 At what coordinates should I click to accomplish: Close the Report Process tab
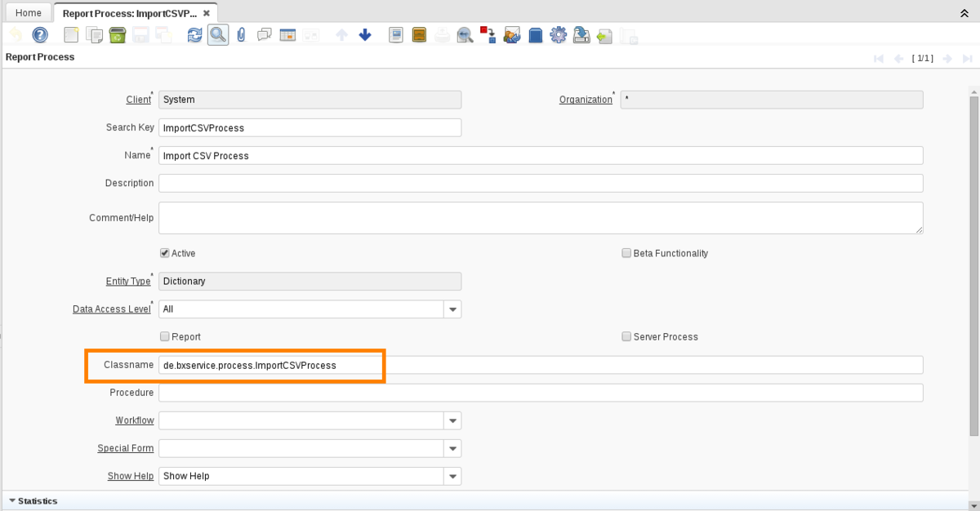click(207, 13)
